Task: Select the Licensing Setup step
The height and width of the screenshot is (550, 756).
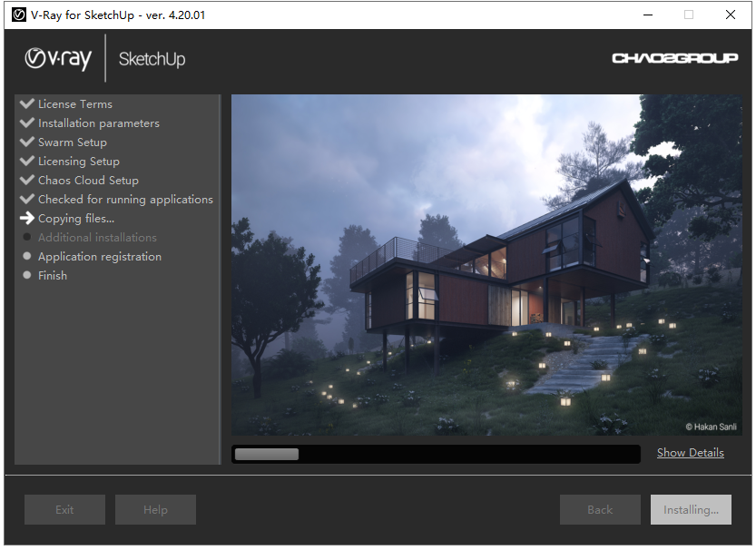Action: tap(79, 162)
